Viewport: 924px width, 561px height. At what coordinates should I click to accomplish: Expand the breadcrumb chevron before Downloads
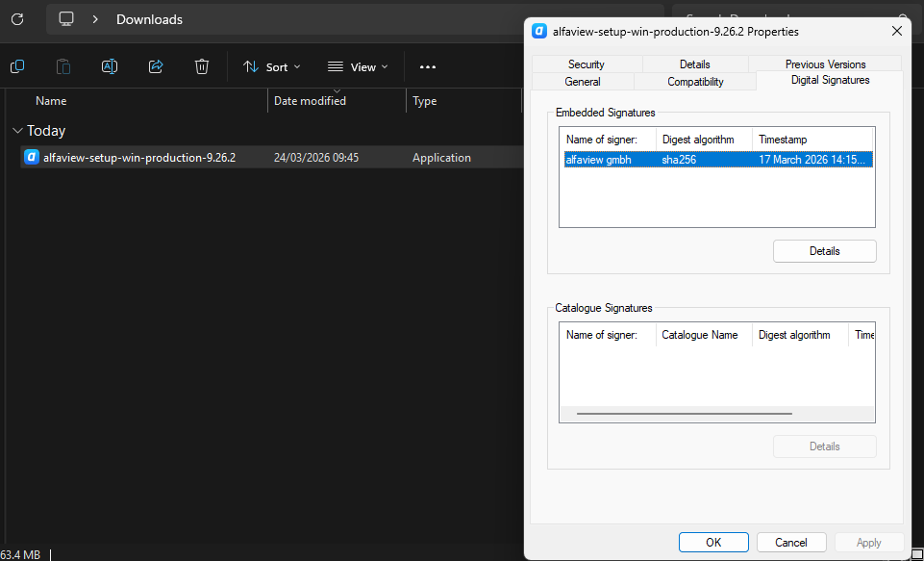pyautogui.click(x=95, y=19)
